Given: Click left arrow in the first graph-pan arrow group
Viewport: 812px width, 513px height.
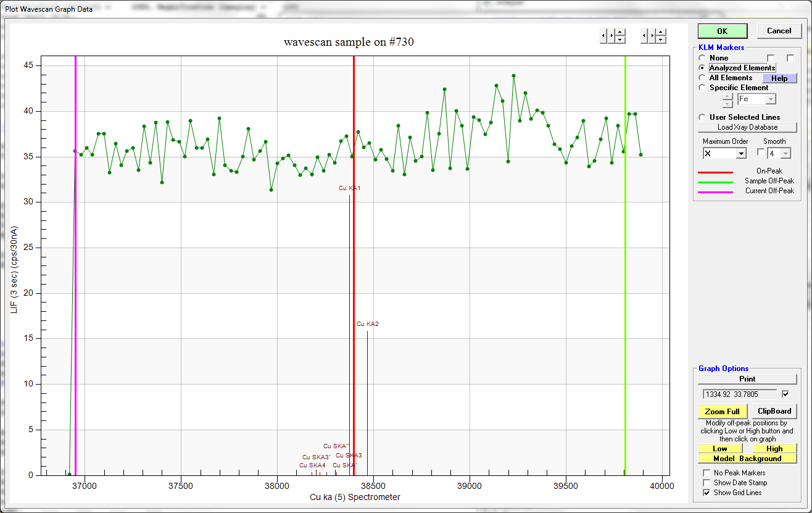Looking at the screenshot, I should point(603,36).
